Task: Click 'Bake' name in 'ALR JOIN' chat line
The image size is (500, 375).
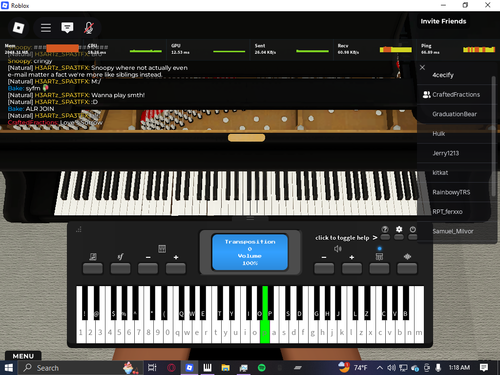Action: (x=16, y=109)
